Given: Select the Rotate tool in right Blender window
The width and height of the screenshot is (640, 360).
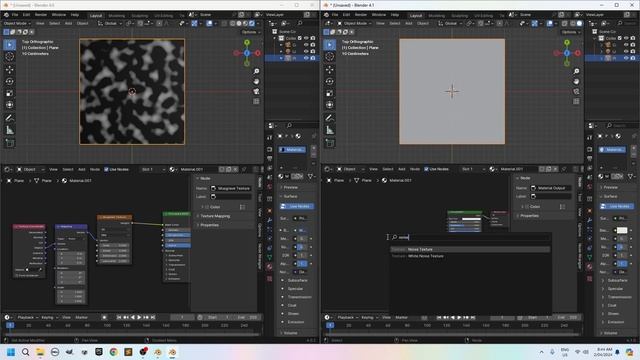Looking at the screenshot, I should (329, 82).
